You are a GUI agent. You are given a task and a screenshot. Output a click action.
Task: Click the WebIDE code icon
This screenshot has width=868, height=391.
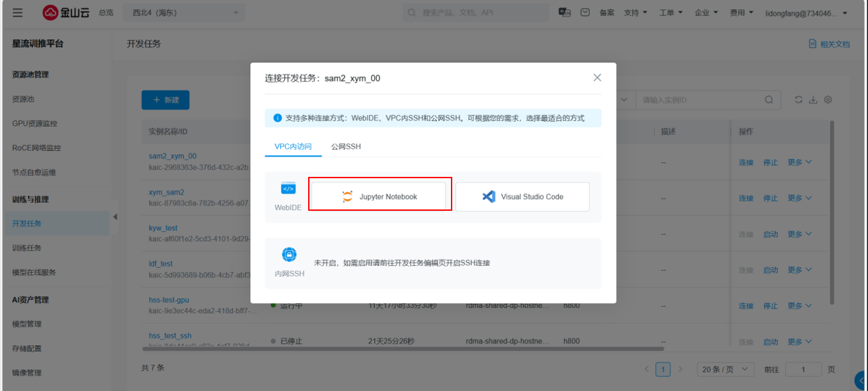(x=288, y=189)
